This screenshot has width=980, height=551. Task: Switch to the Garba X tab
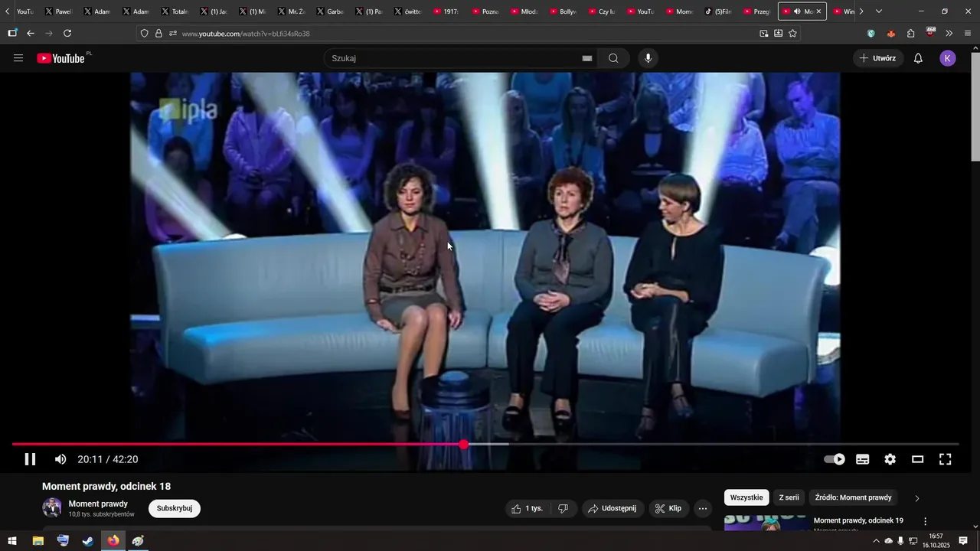pos(330,11)
